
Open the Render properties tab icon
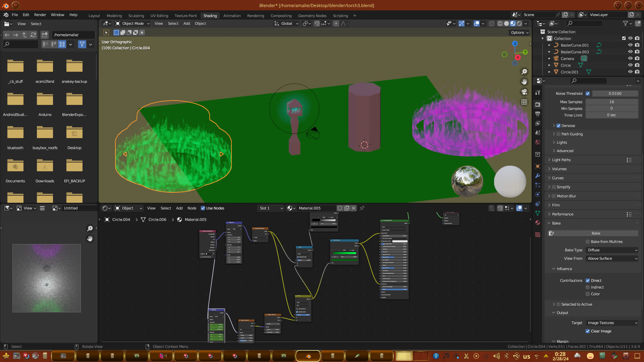pos(538,105)
